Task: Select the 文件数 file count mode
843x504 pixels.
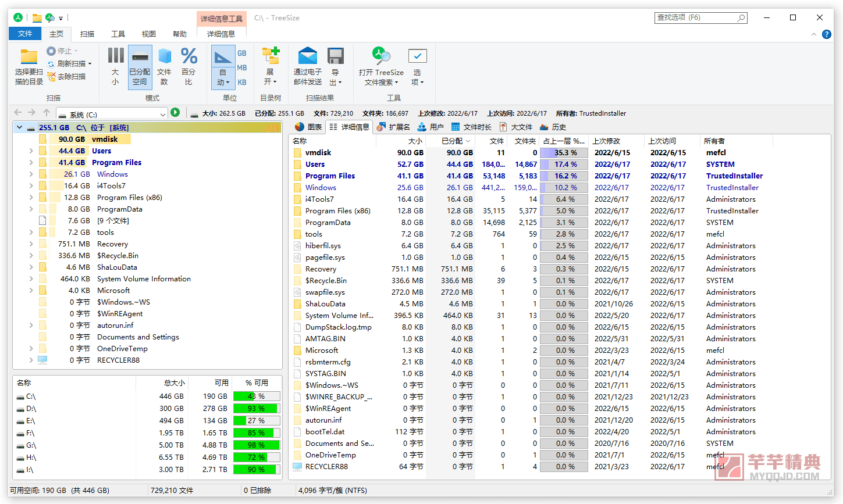Action: (x=164, y=66)
